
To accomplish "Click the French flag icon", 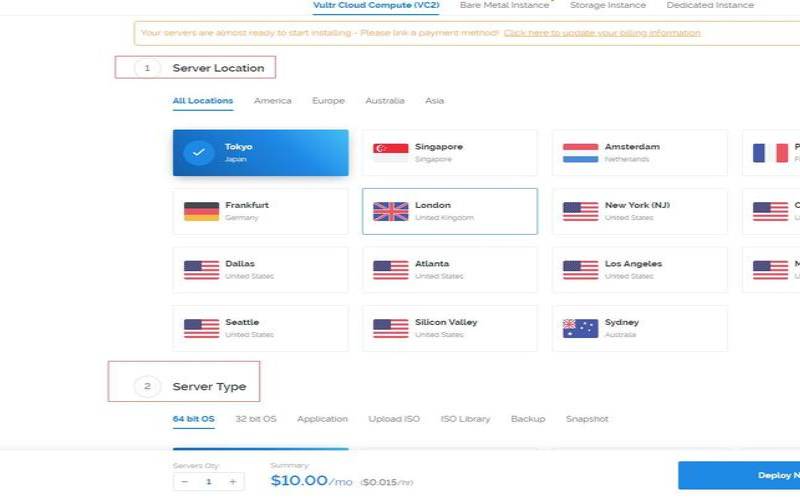I will [x=770, y=153].
